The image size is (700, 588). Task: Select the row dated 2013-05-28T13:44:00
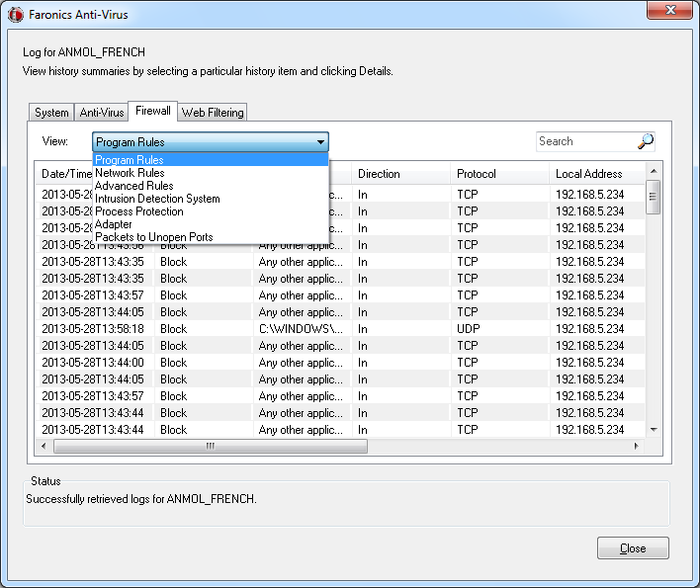pyautogui.click(x=340, y=363)
